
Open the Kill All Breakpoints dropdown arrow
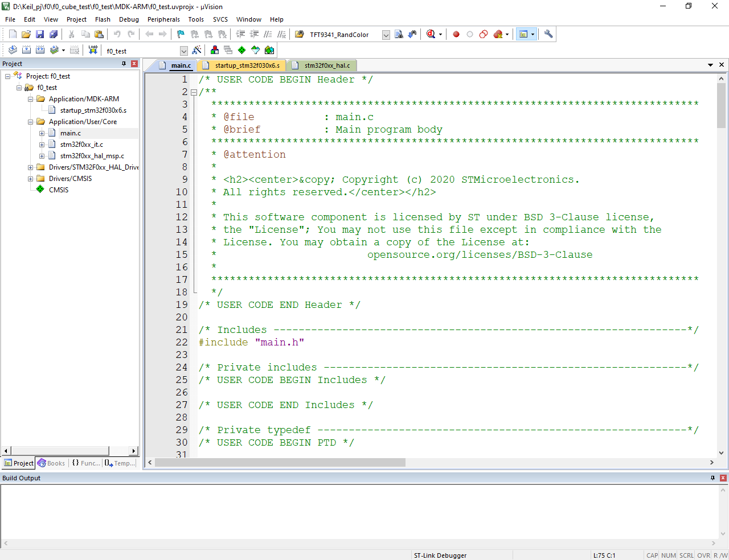(507, 34)
